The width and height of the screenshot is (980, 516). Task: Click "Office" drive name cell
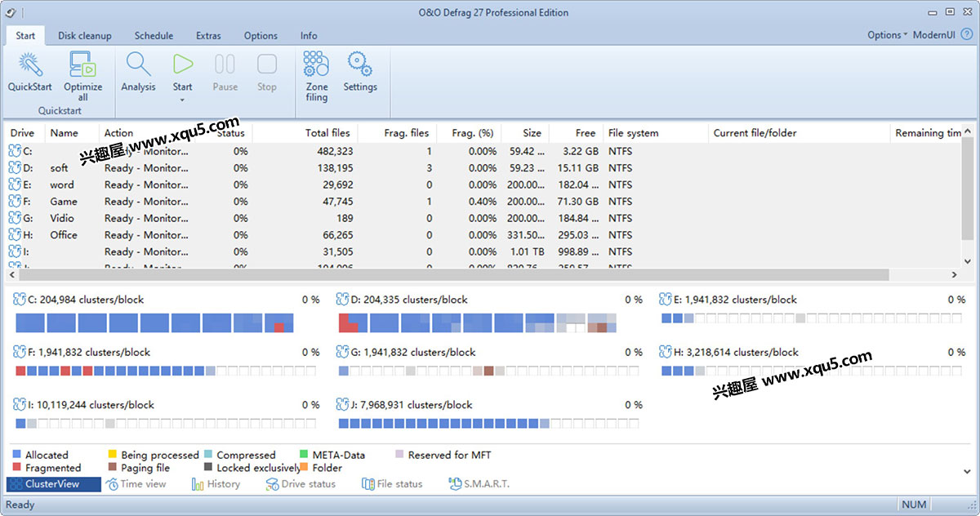coord(64,235)
